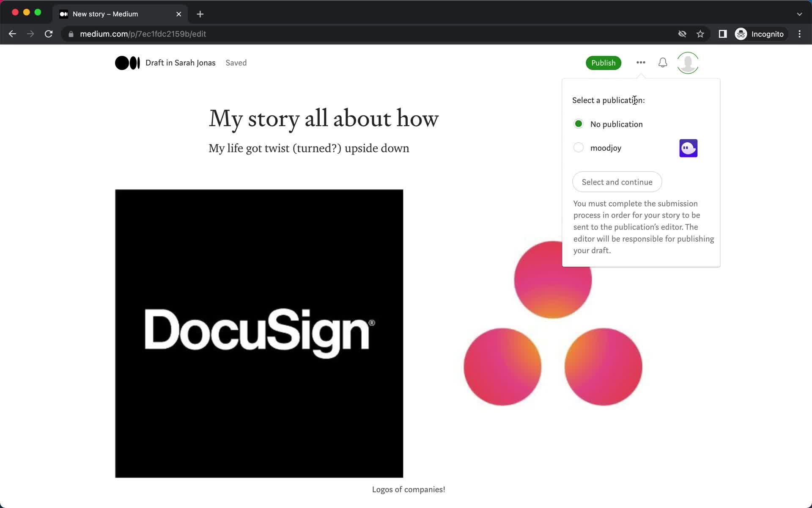Viewport: 812px width, 508px height.
Task: Click the browser back navigation arrow
Action: point(12,33)
